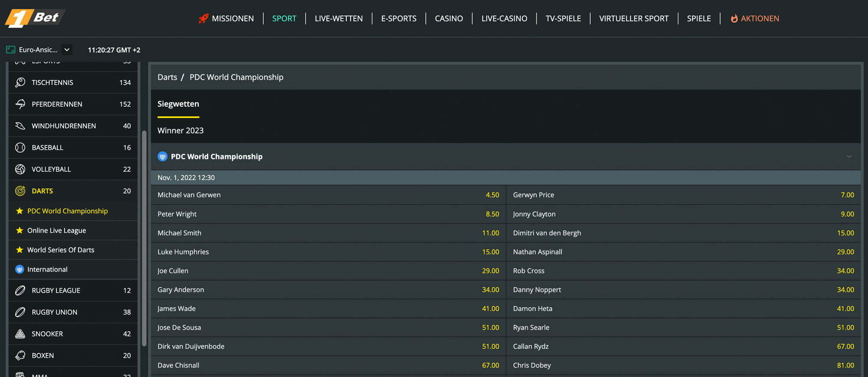
Task: Select the Siegwetten tab
Action: point(178,104)
